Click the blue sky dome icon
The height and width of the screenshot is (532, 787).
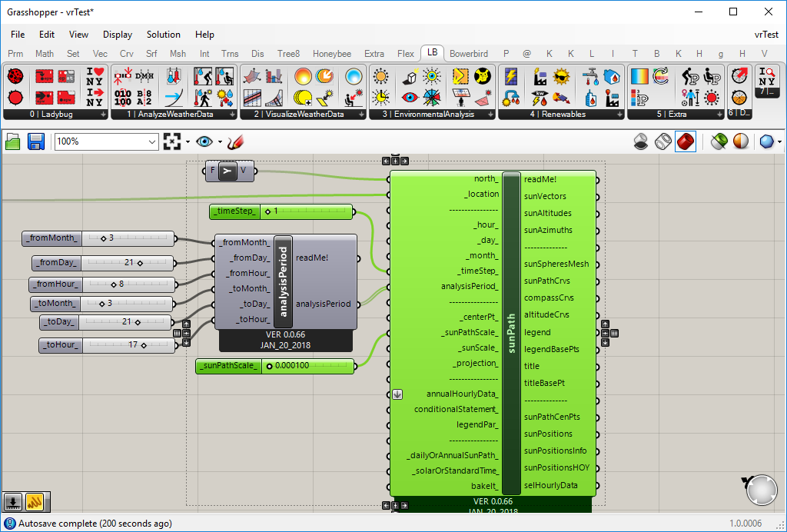click(354, 76)
